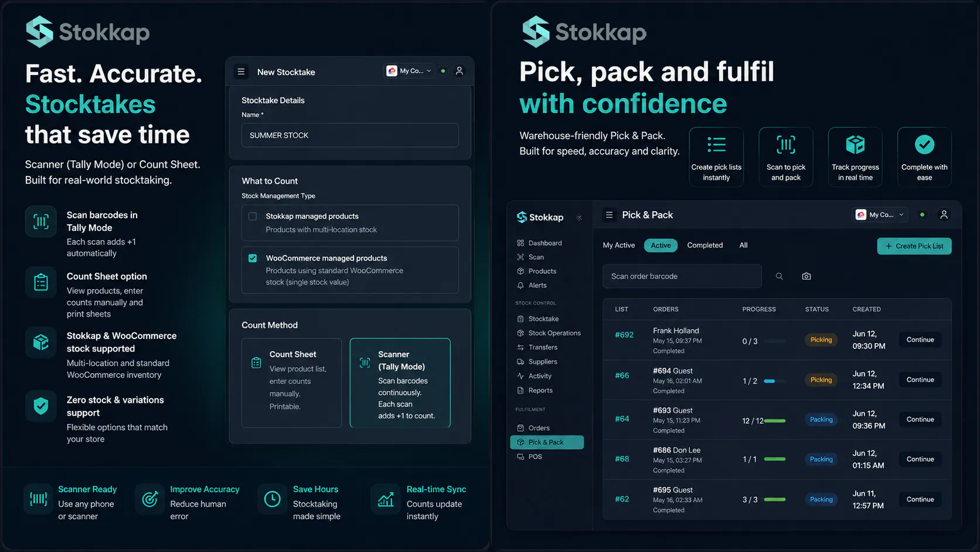This screenshot has height=552, width=980.
Task: Continue pick list #64
Action: (x=920, y=419)
